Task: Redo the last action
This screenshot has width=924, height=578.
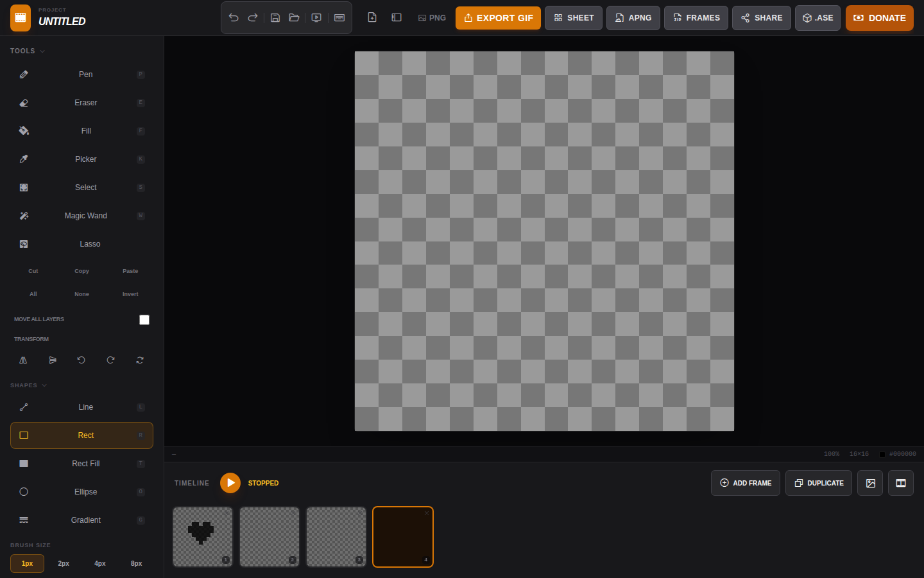Action: click(x=253, y=18)
